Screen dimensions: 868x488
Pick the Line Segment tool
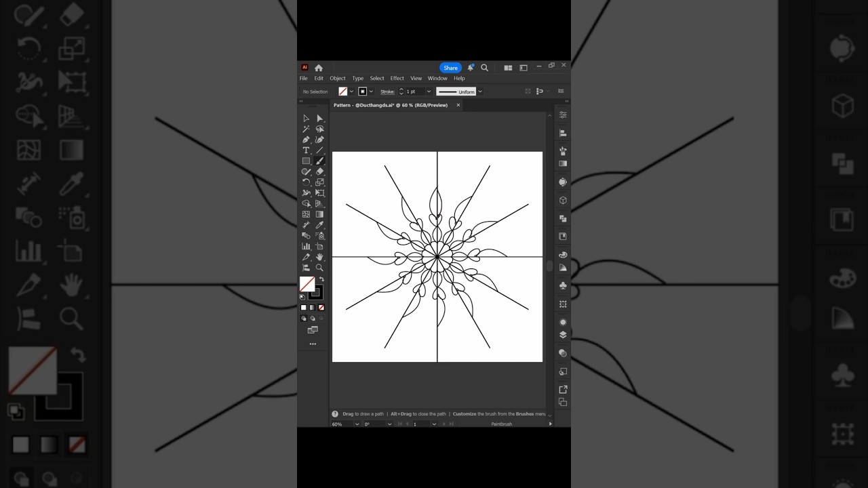tap(319, 150)
